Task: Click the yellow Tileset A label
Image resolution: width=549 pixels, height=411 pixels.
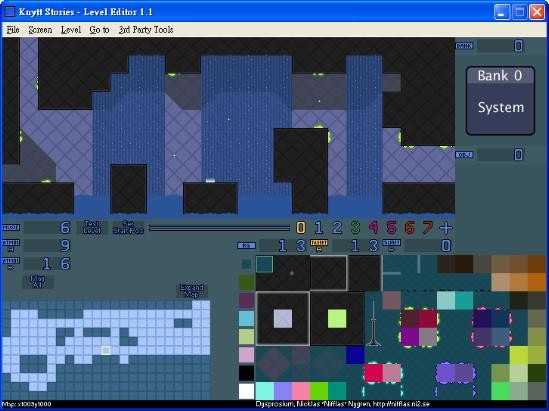Action: (x=319, y=245)
